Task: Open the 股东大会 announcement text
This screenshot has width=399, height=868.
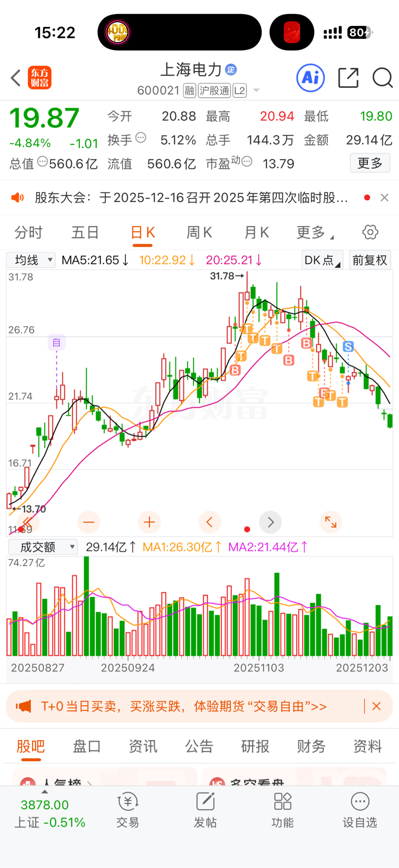Action: click(191, 198)
